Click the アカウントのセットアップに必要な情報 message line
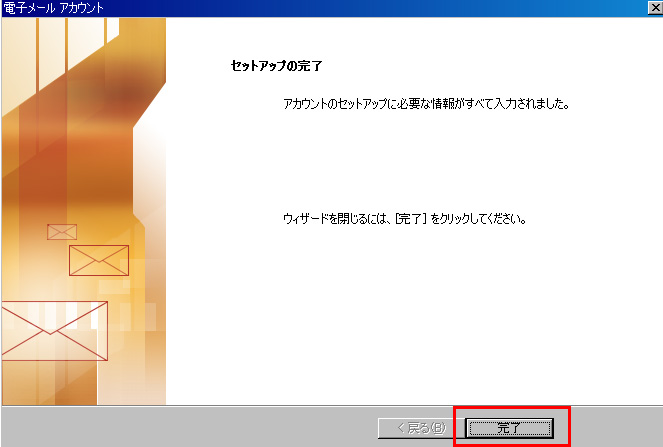The height and width of the screenshot is (447, 663). click(426, 104)
